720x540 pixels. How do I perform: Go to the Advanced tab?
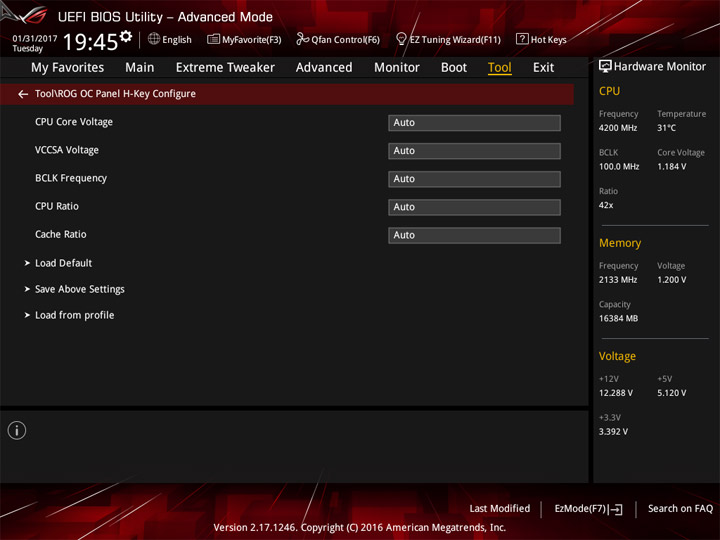[x=324, y=68]
